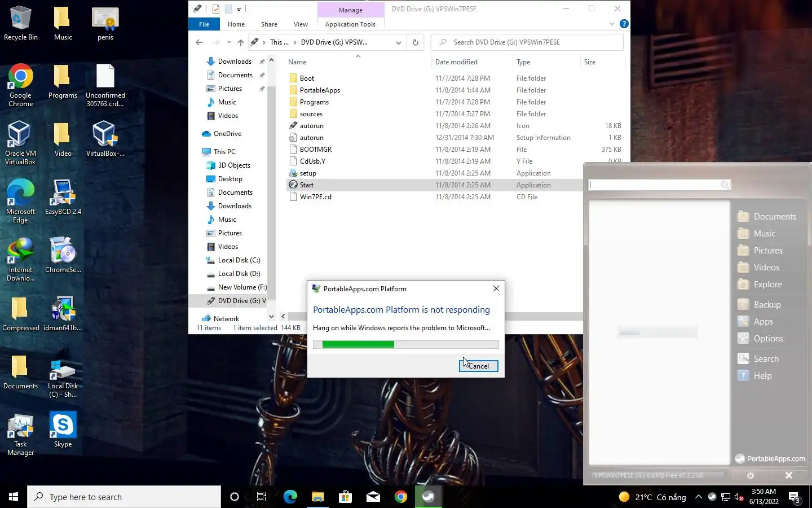Open the File ribbon tab
This screenshot has width=812, height=508.
point(204,24)
